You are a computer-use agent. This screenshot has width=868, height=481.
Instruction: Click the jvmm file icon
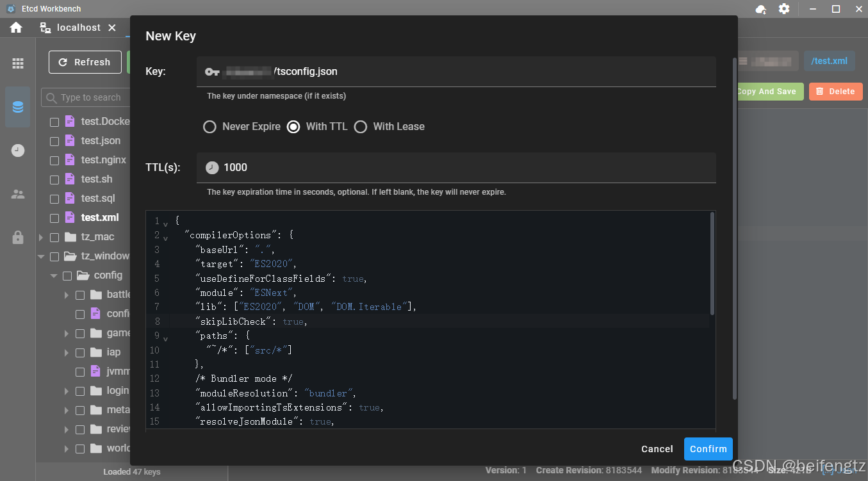(95, 371)
